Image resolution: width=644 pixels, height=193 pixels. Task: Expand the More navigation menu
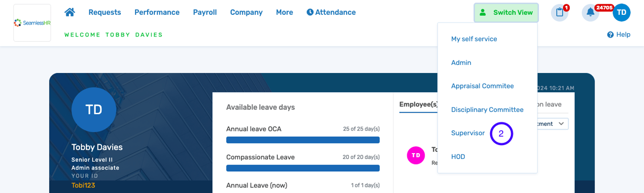284,12
